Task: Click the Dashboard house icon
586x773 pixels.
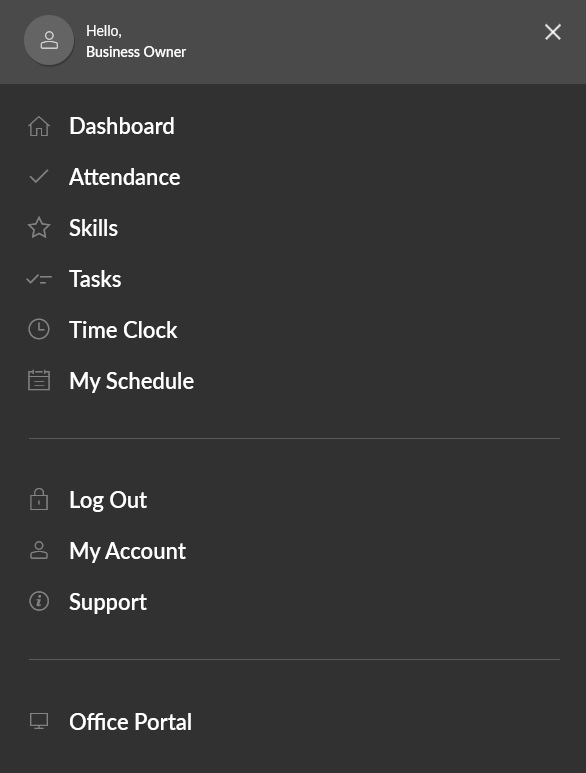Action: [39, 126]
